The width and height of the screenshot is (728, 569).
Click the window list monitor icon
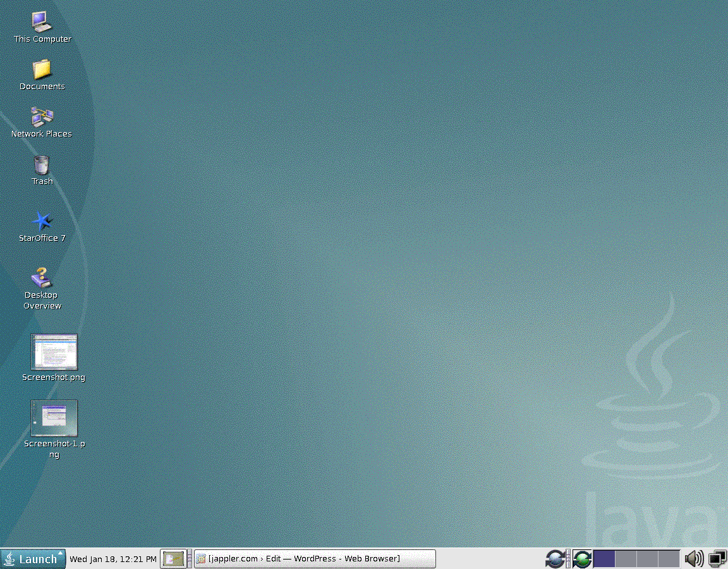pos(717,559)
